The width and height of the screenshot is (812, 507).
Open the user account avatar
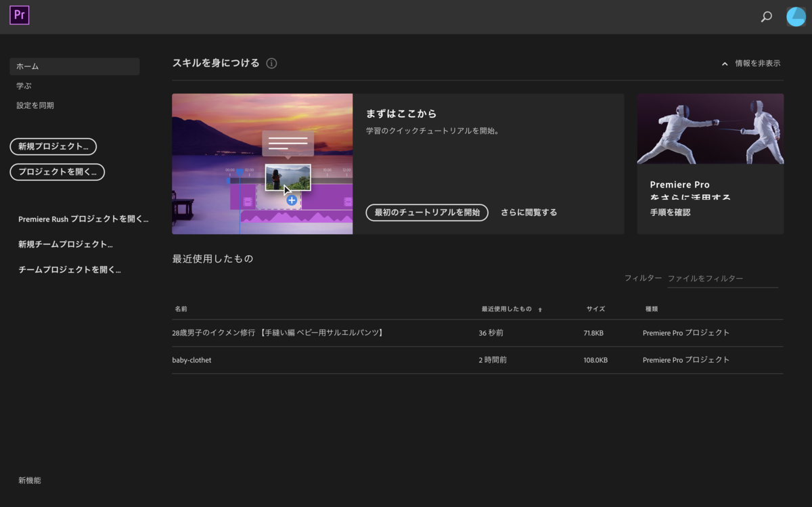tap(796, 17)
